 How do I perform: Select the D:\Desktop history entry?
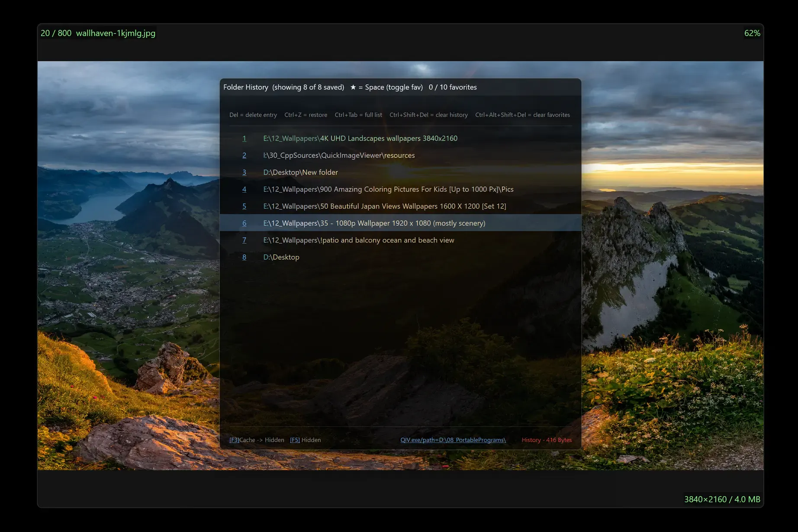click(x=281, y=257)
